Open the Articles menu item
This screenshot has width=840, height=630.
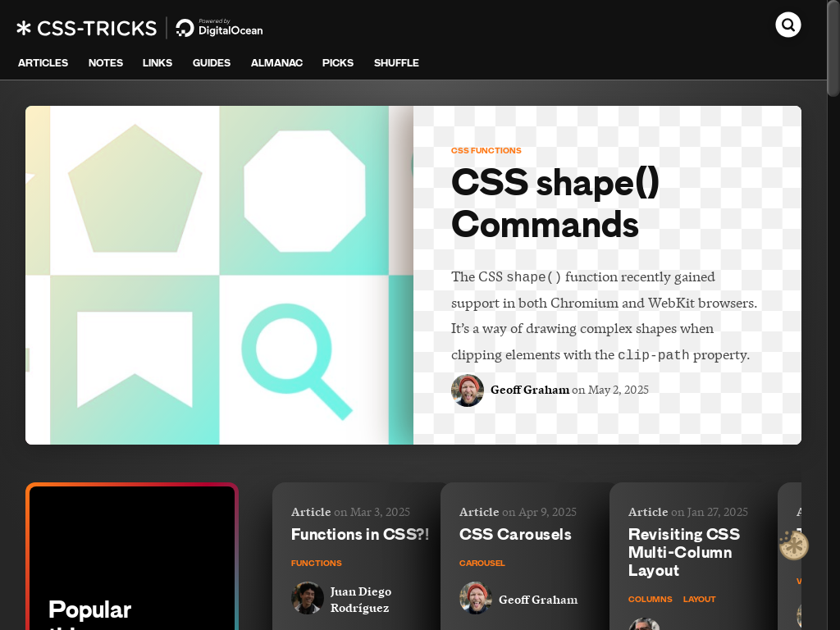[43, 62]
